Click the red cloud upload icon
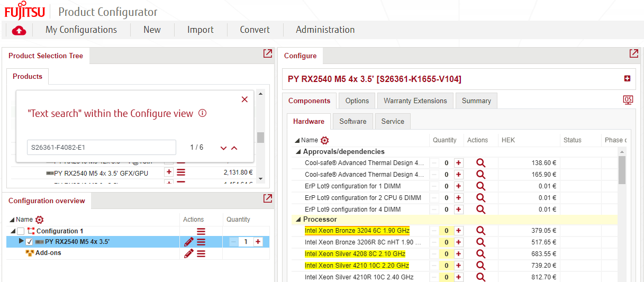This screenshot has width=644, height=282. click(x=19, y=30)
